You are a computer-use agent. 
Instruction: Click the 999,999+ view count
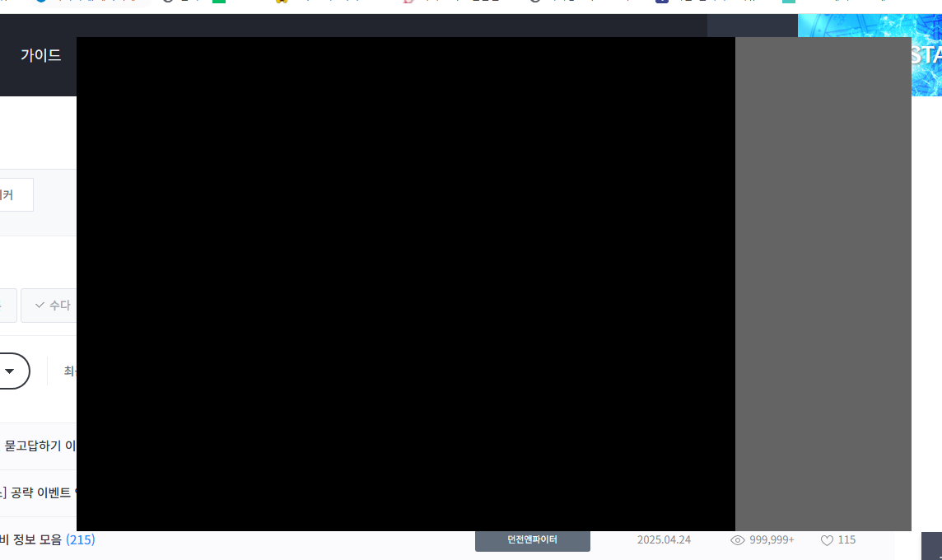[x=772, y=540]
